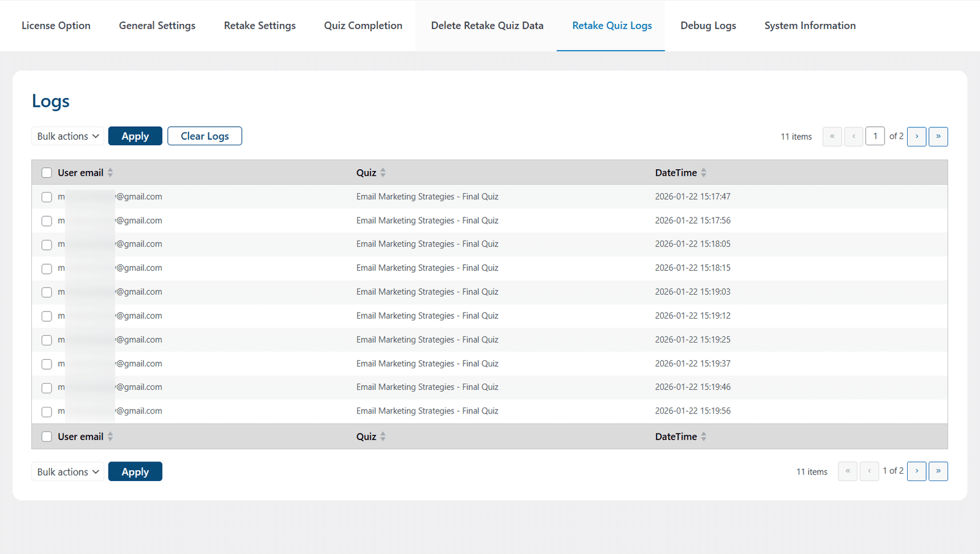Switch to General Settings tab
The height and width of the screenshot is (554, 980).
click(157, 26)
